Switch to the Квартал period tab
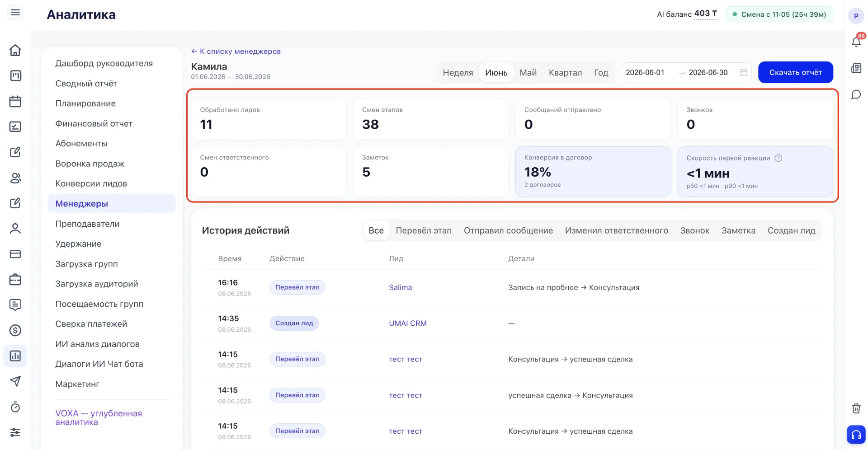This screenshot has width=868, height=450. (x=565, y=73)
